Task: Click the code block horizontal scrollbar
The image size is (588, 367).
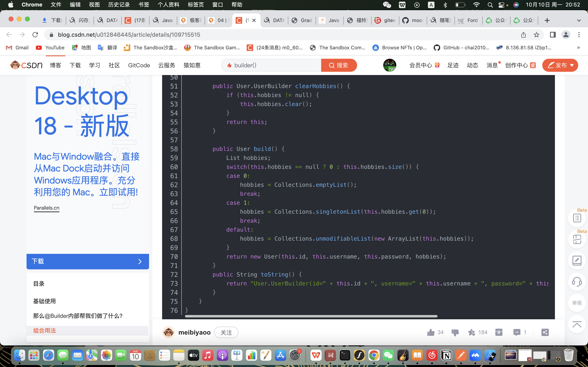Action: (311, 316)
